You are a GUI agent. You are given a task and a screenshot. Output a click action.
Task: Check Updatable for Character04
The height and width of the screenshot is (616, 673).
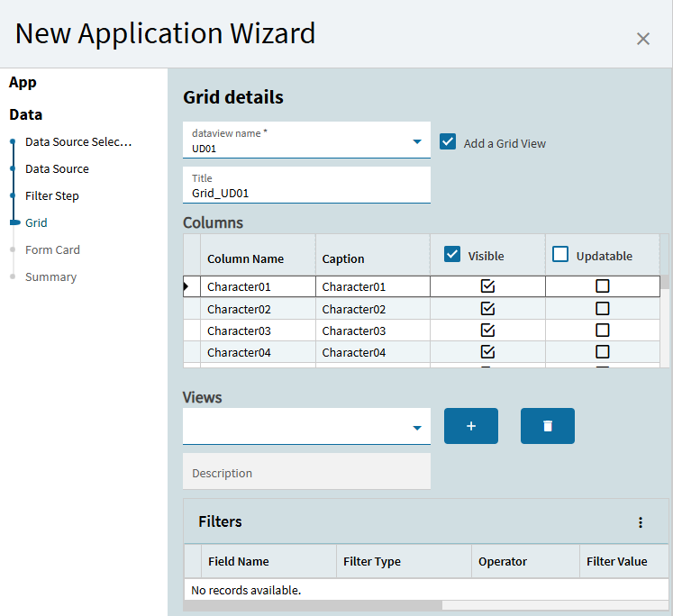pos(603,352)
